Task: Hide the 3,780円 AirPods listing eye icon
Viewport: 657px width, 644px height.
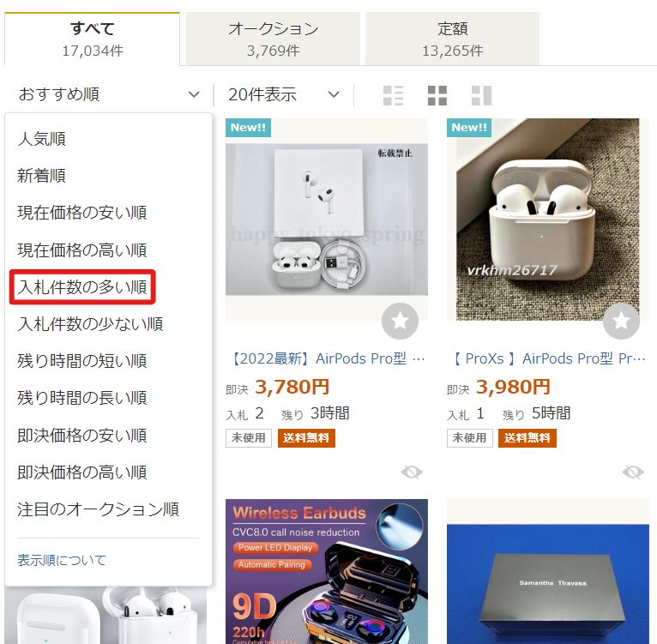Action: click(x=412, y=472)
